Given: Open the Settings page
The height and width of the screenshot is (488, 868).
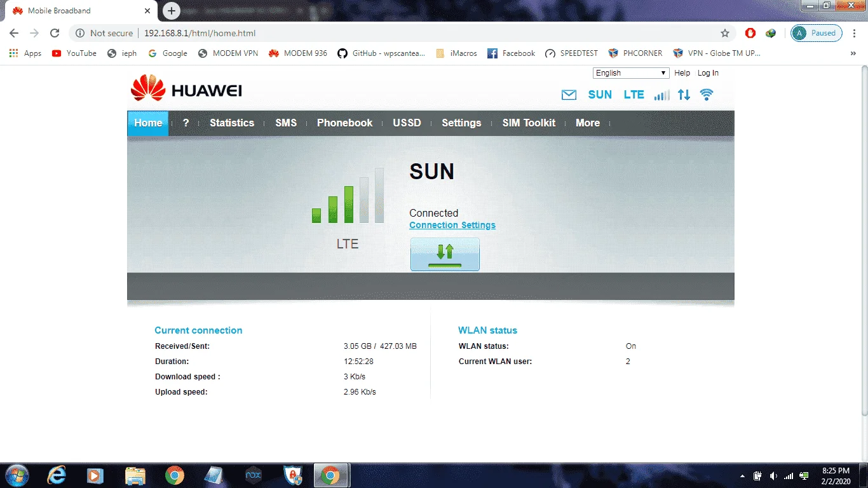Looking at the screenshot, I should (x=461, y=123).
